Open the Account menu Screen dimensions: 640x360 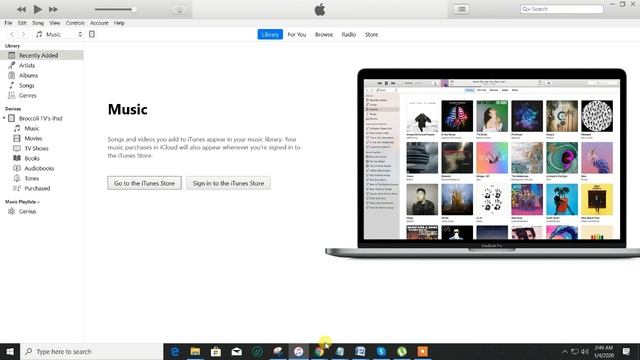99,23
